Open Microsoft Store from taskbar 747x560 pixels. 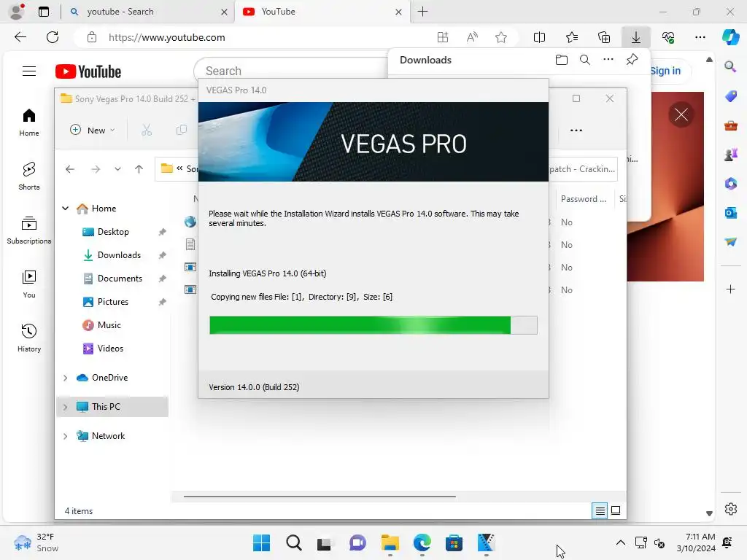pyautogui.click(x=454, y=542)
